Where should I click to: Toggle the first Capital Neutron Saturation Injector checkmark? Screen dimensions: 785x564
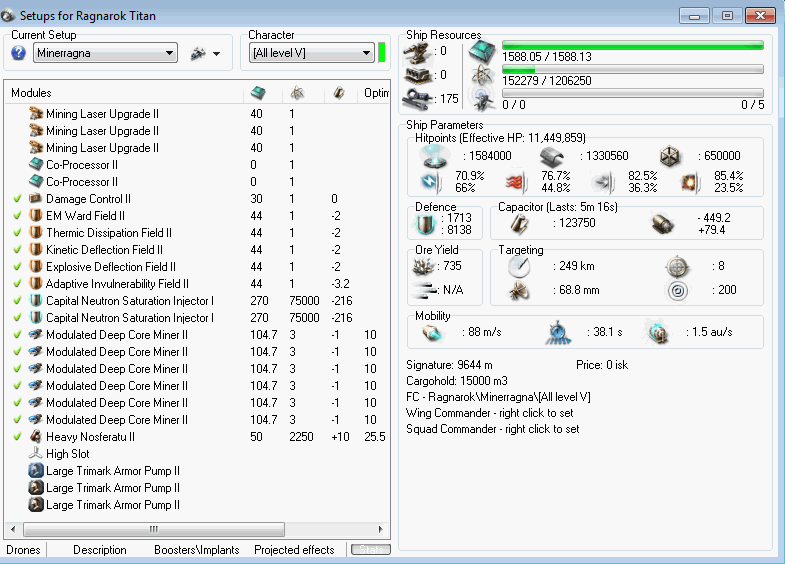pos(18,301)
